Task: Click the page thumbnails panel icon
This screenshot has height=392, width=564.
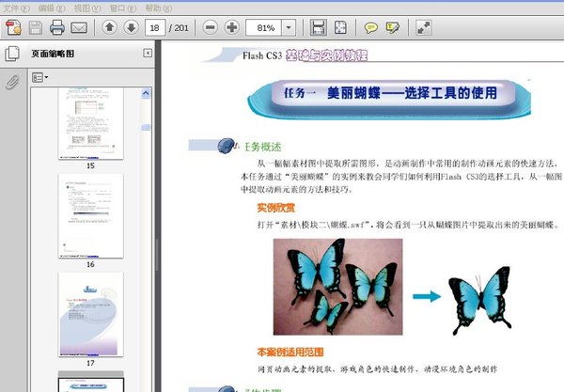Action: (x=12, y=54)
